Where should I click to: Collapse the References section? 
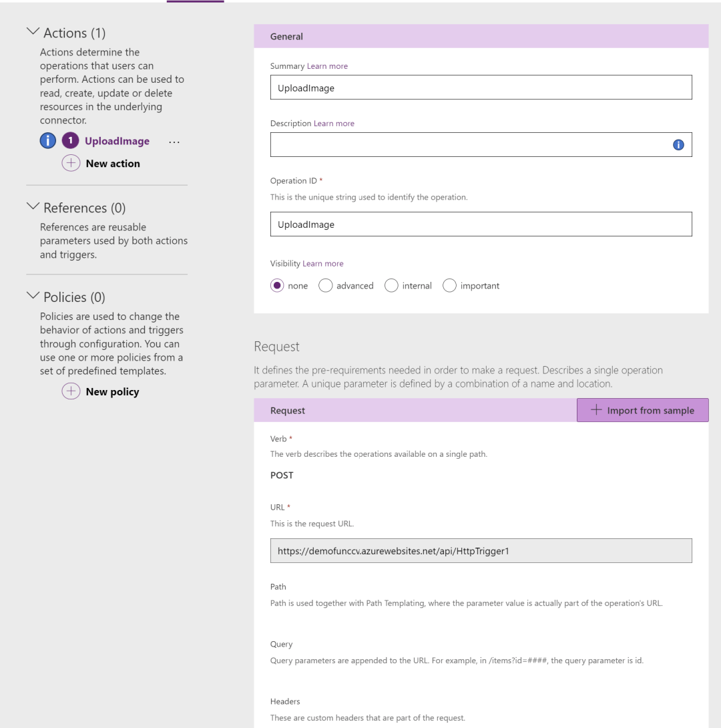coord(33,207)
